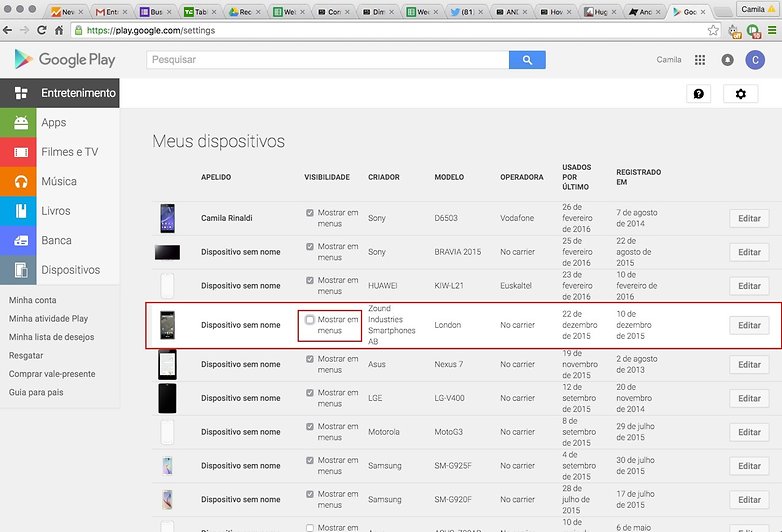Uncheck Mostrar em menus for SM-G920F

tap(310, 494)
